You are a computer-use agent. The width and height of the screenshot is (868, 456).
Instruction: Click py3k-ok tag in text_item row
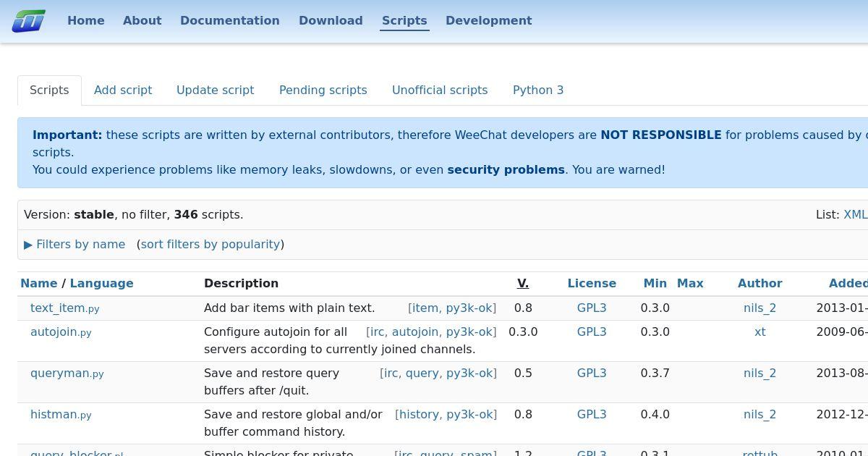pos(469,308)
